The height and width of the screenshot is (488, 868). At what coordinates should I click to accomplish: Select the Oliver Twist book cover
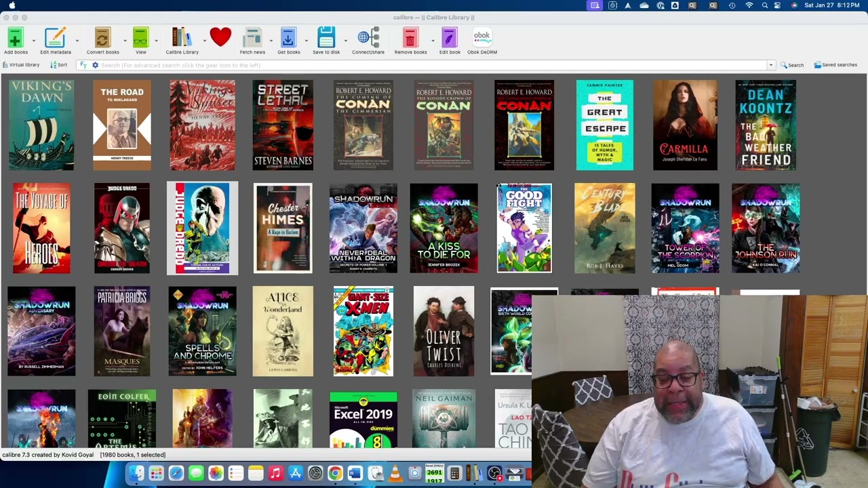pos(444,331)
